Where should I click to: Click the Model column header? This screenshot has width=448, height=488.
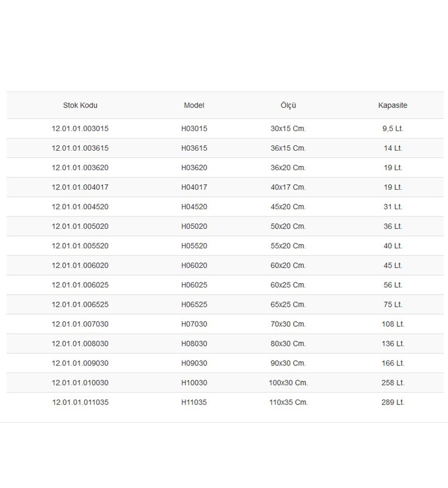[194, 105]
